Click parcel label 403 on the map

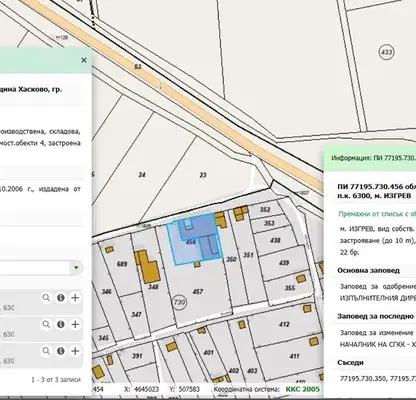(x=252, y=371)
